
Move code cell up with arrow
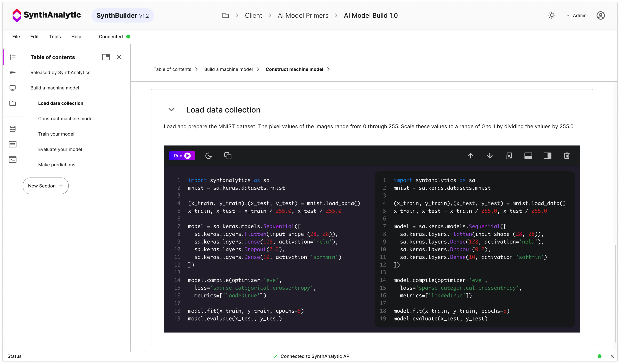pyautogui.click(x=470, y=156)
